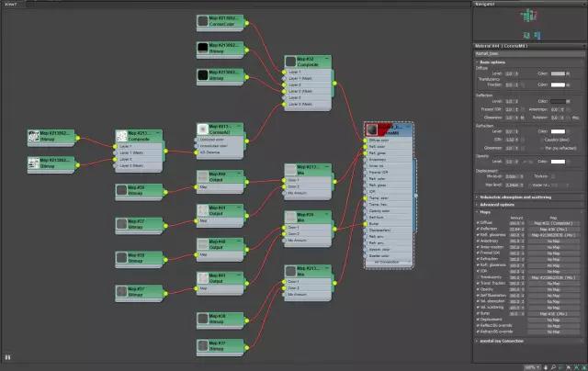Click the Diffuse Level value field

coord(510,73)
